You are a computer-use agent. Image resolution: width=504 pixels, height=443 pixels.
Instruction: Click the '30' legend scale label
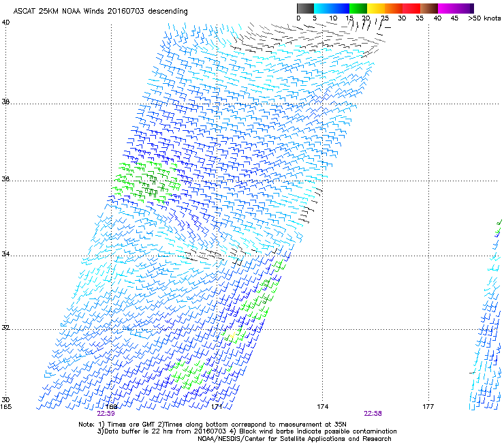tap(402, 18)
